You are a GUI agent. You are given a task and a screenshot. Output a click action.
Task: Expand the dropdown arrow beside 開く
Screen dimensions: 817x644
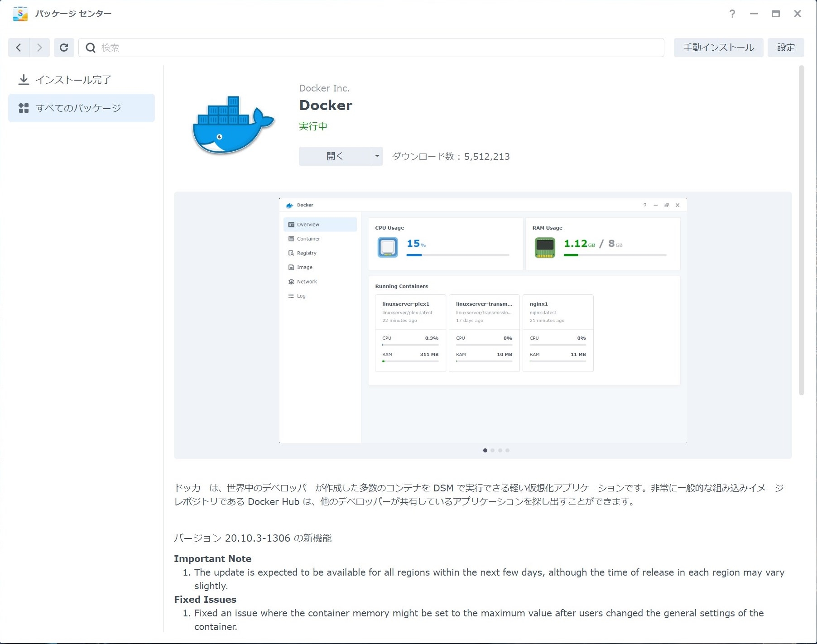[x=377, y=156]
